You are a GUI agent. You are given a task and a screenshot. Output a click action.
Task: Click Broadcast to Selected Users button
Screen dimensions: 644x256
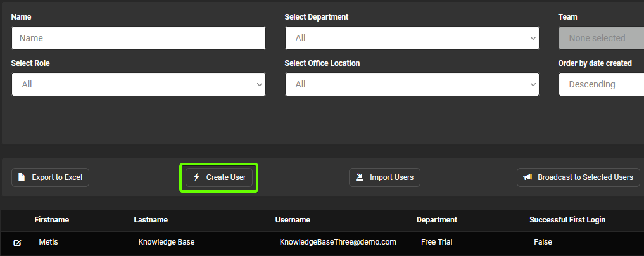coord(578,177)
